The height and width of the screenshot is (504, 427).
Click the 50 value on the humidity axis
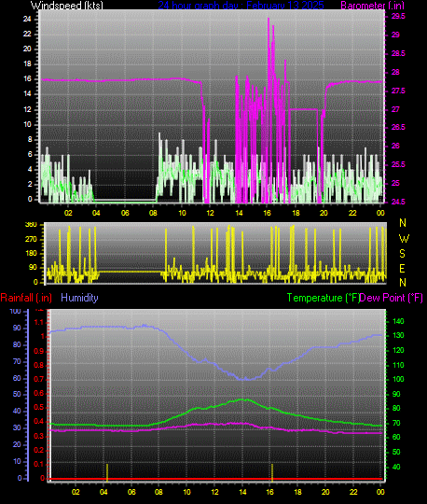[x=17, y=394]
